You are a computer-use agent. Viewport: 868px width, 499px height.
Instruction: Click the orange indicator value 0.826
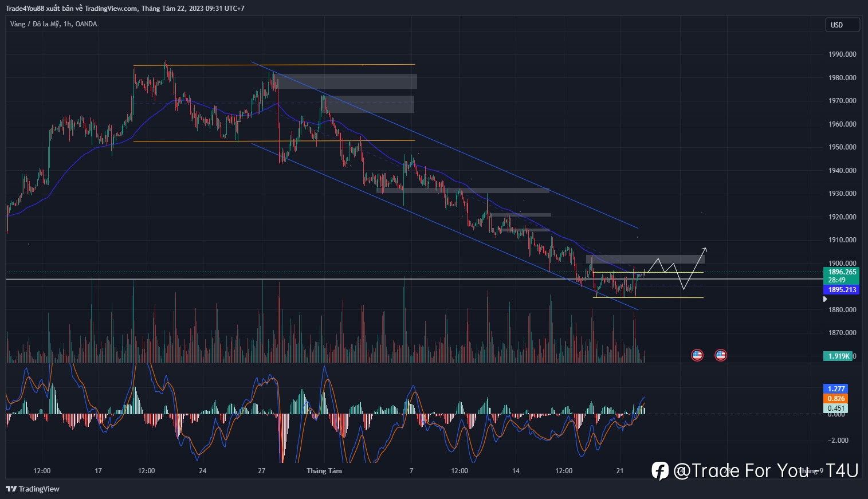pyautogui.click(x=836, y=398)
